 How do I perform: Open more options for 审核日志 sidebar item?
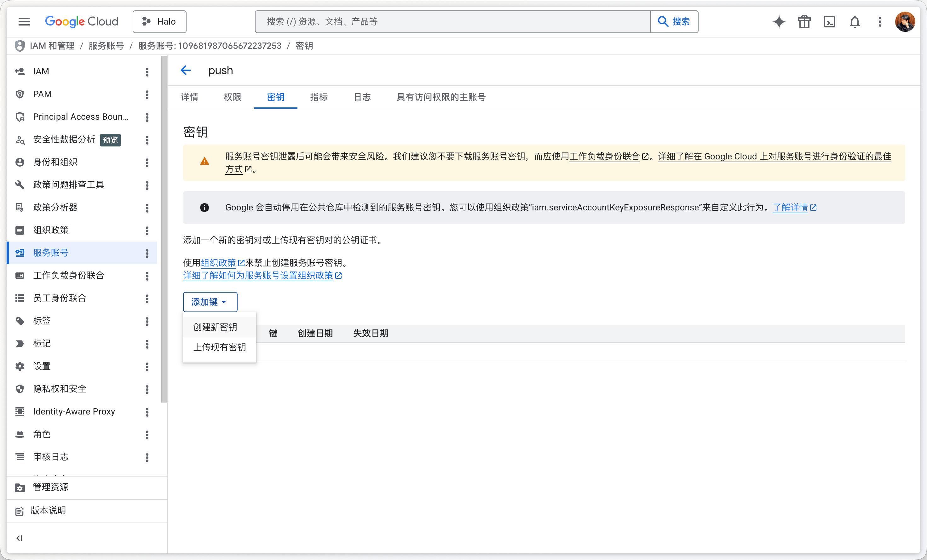(147, 457)
